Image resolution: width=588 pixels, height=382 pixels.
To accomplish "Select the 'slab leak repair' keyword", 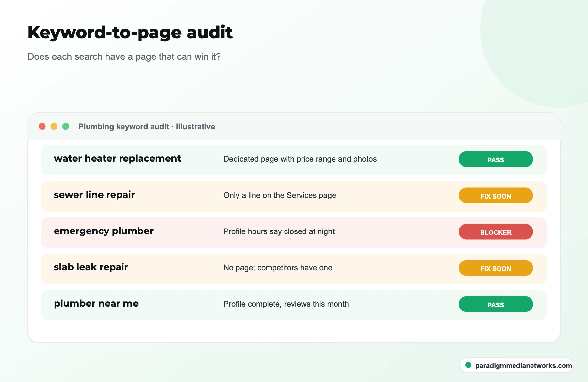I will pos(91,267).
